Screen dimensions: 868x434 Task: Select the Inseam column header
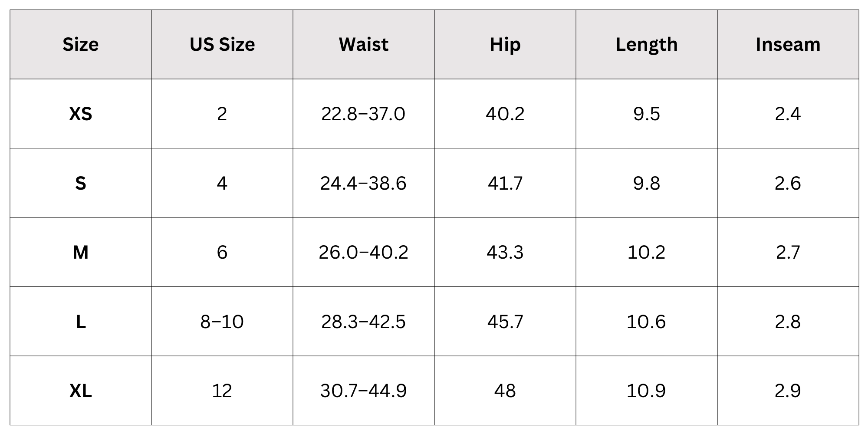pyautogui.click(x=788, y=44)
